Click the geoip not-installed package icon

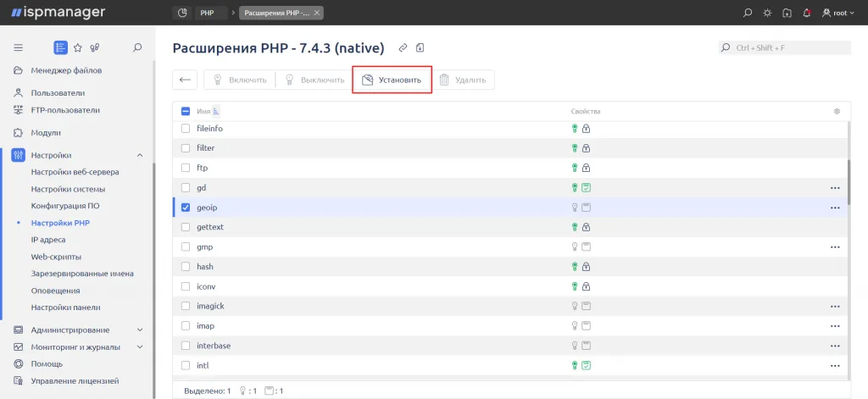587,208
